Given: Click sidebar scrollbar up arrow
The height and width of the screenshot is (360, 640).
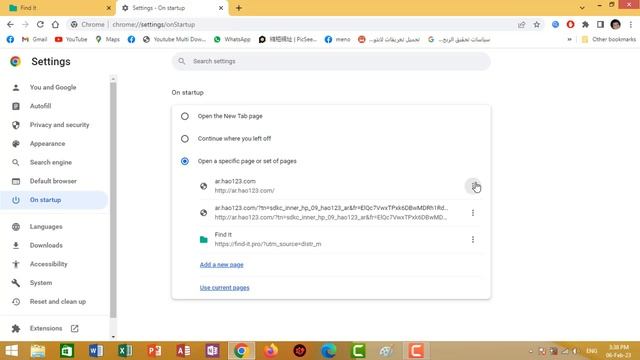Looking at the screenshot, I should [113, 78].
